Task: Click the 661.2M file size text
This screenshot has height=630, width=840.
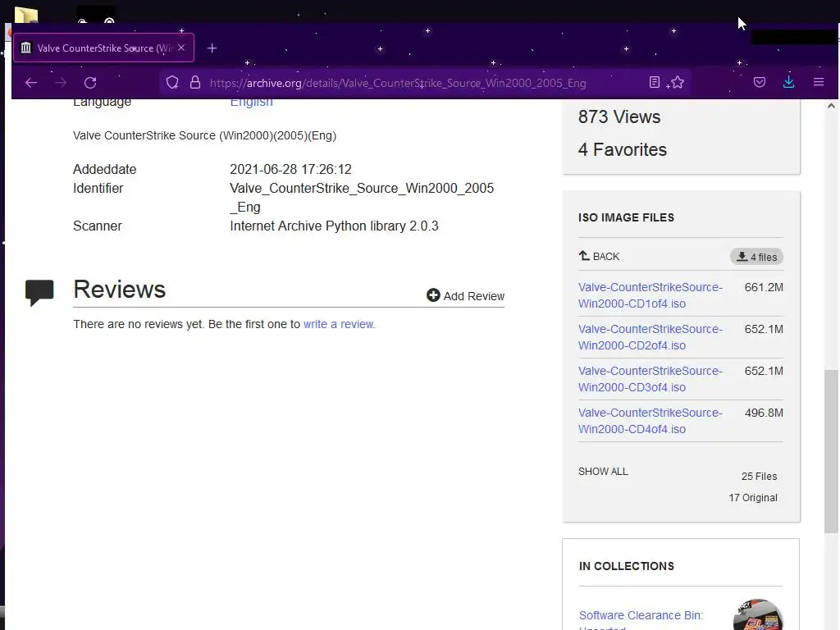Action: (x=764, y=288)
